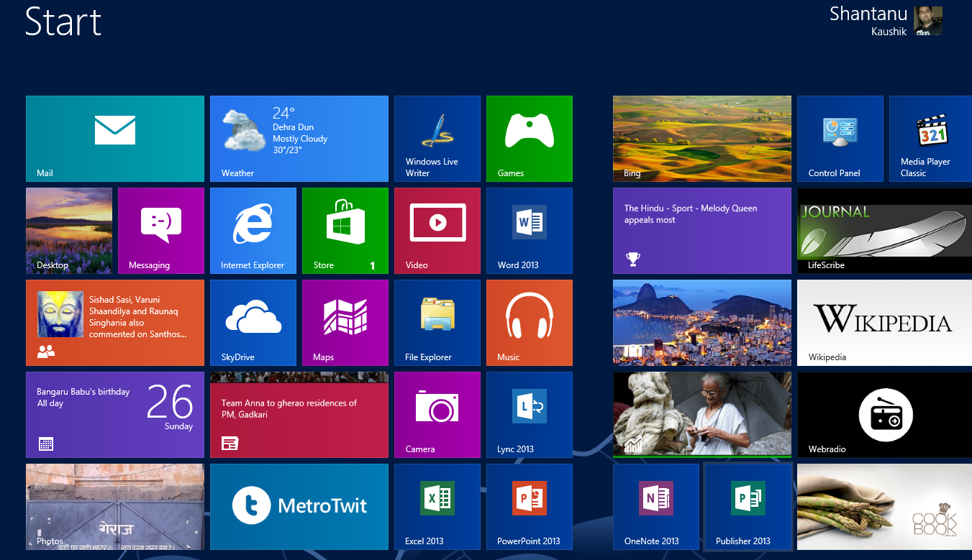Viewport: 972px width, 560px height.
Task: Launch Excel 2013
Action: point(437,507)
